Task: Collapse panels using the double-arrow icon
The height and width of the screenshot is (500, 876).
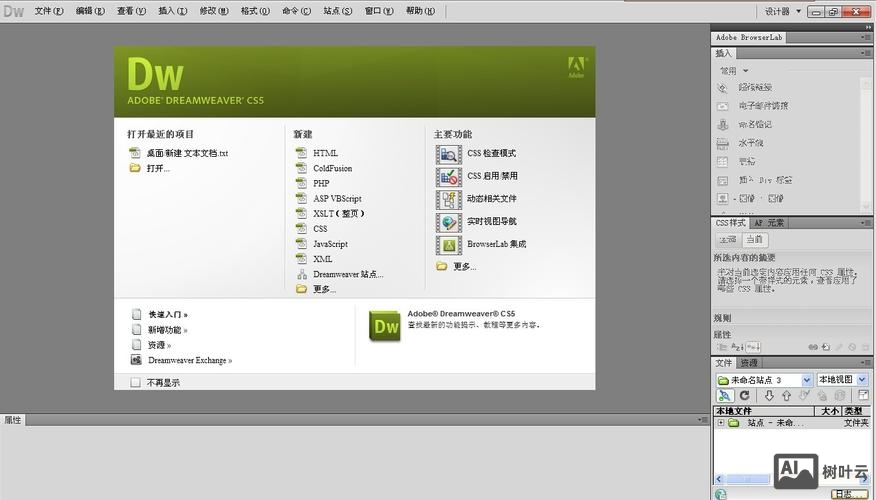Action: [868, 27]
